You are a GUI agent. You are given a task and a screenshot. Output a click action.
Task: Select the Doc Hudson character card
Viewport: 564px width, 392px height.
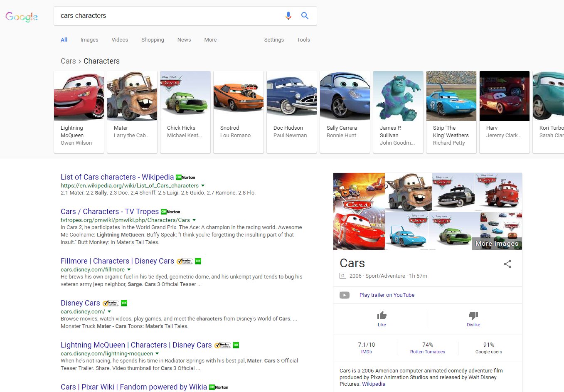(292, 112)
